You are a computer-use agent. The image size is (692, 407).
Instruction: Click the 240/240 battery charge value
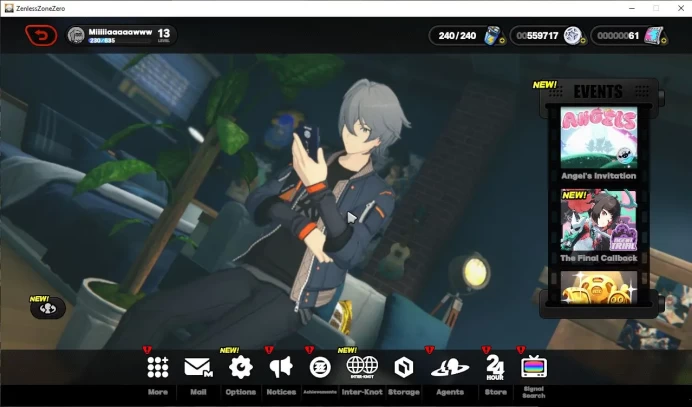pyautogui.click(x=457, y=36)
